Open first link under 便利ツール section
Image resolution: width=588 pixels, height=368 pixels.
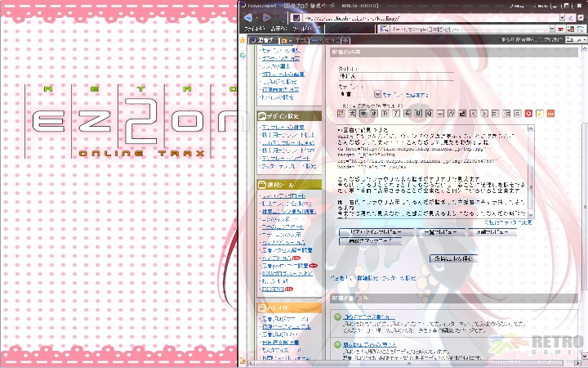click(x=283, y=196)
